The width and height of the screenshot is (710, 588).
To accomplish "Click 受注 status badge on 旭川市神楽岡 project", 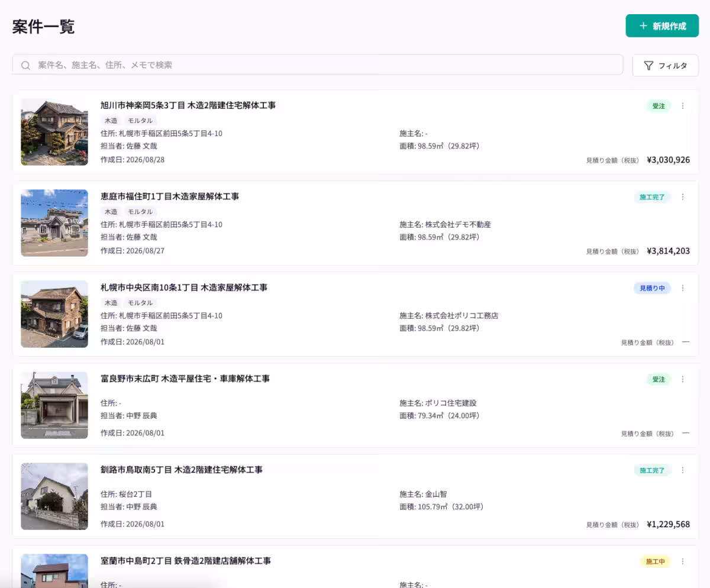I will point(659,106).
